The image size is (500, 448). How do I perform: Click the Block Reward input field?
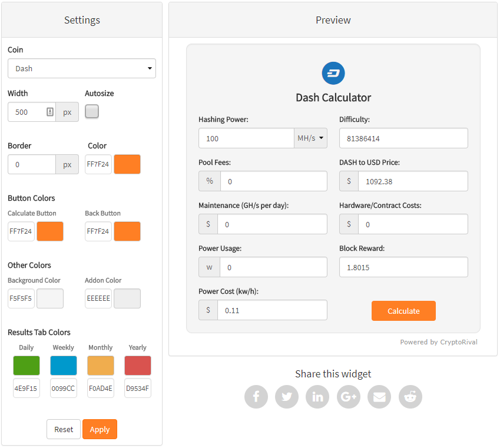(403, 267)
